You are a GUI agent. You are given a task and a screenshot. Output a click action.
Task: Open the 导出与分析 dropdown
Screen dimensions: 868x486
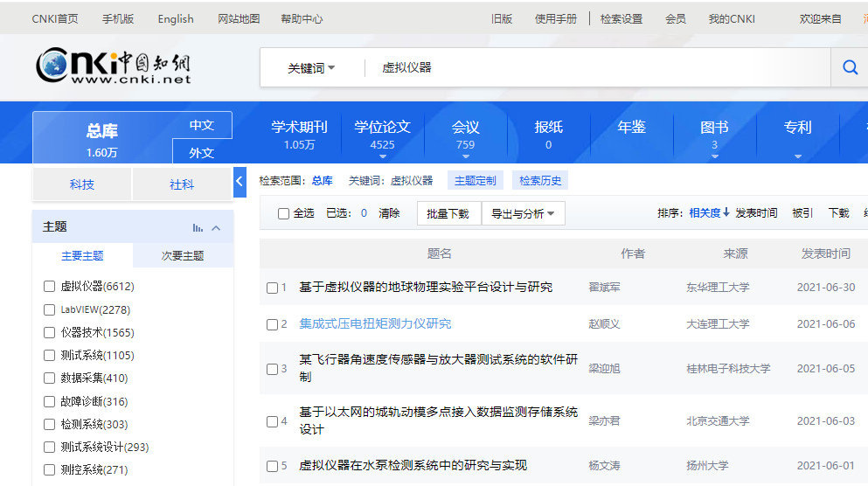523,213
